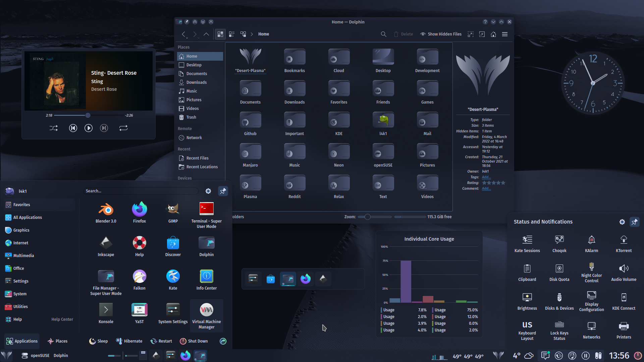The image size is (644, 362).
Task: Select the Reddit folder
Action: point(294,187)
